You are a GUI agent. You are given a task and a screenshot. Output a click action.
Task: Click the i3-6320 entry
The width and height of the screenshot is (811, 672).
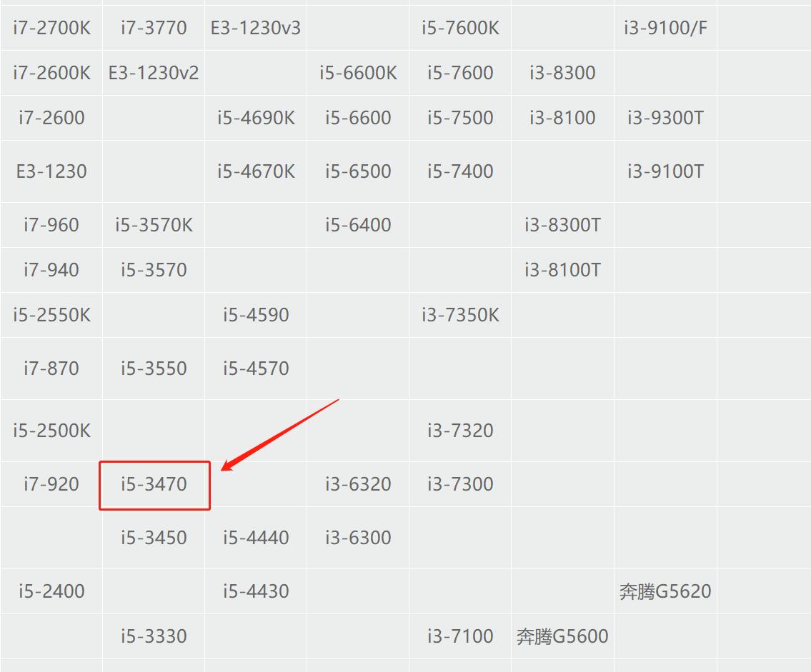pyautogui.click(x=358, y=485)
